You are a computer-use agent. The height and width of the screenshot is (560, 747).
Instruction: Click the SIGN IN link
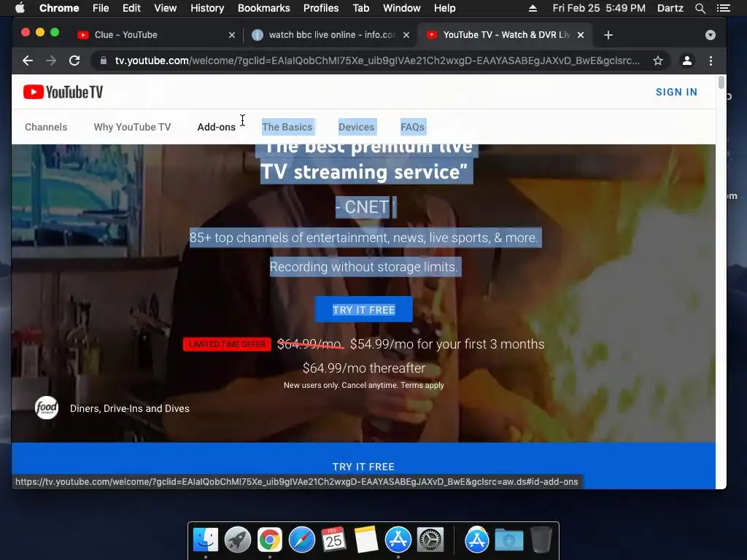[676, 92]
